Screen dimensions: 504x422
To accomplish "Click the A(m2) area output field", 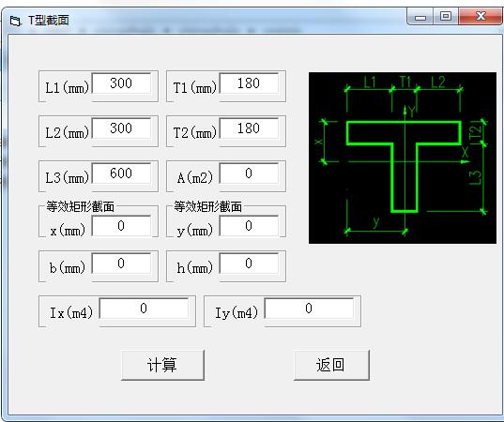I will pos(249,173).
